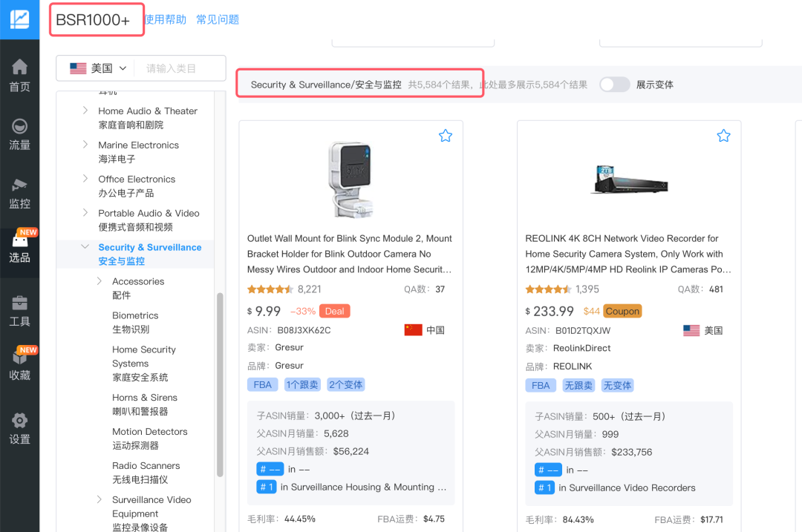Click the app logo icon at top left
Viewport: 802px width, 532px height.
click(x=19, y=19)
